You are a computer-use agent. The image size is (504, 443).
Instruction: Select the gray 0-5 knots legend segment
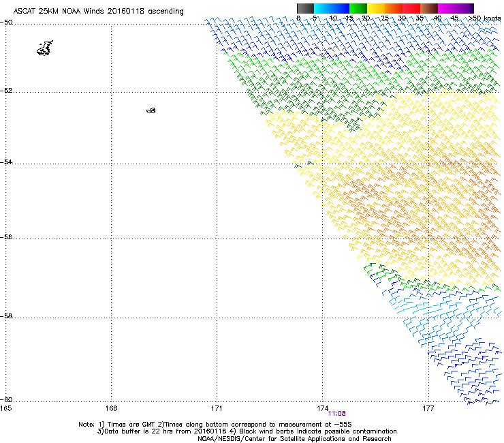(x=305, y=8)
